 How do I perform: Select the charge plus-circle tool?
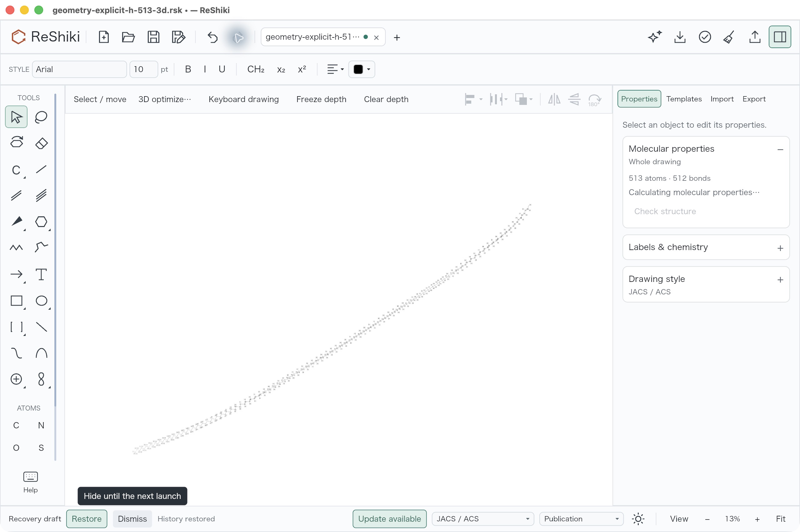click(16, 379)
